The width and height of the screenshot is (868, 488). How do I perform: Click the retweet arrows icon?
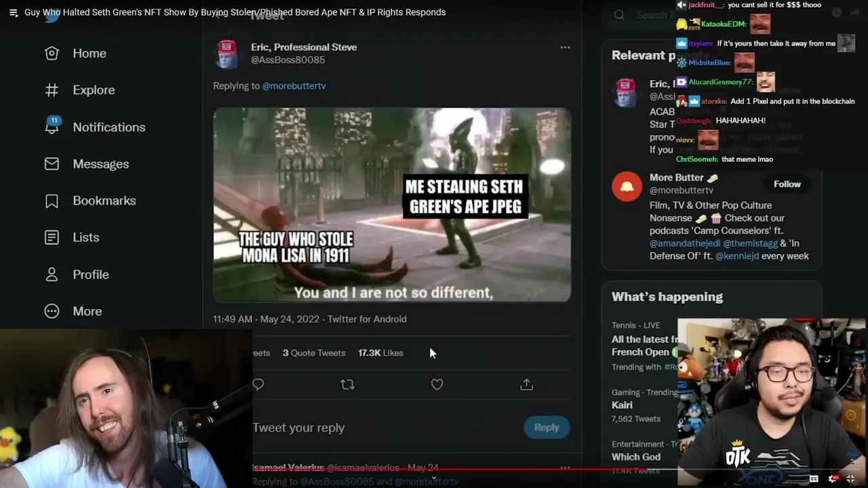coord(347,384)
